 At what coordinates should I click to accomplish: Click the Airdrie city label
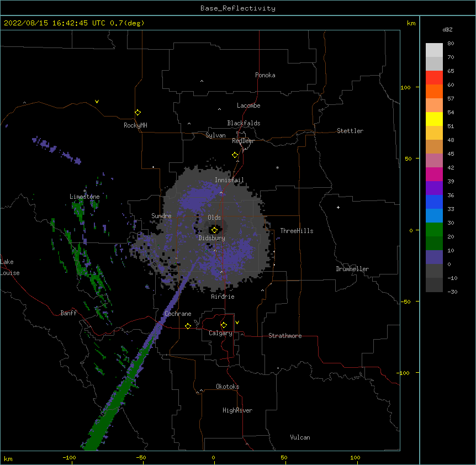click(x=223, y=297)
